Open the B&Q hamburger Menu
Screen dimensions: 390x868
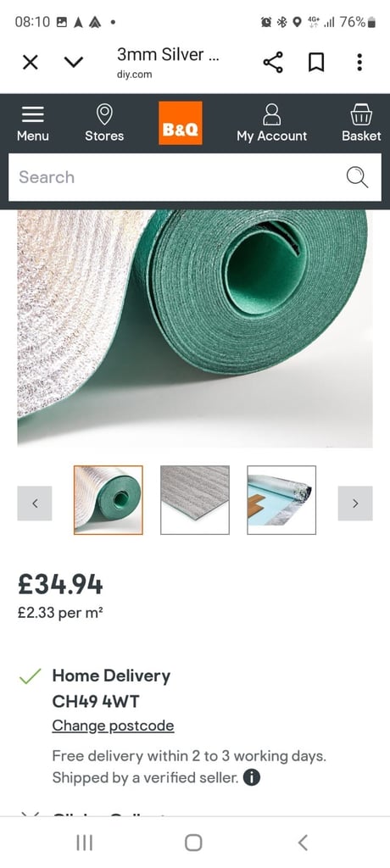pos(33,123)
